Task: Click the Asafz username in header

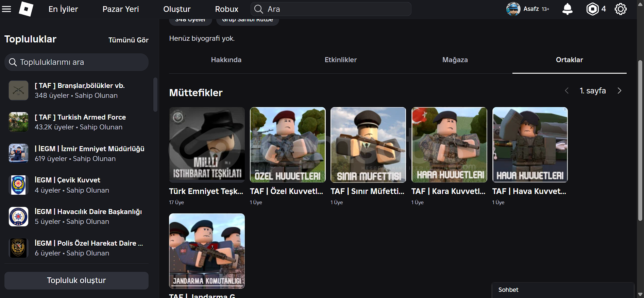Action: pyautogui.click(x=531, y=9)
